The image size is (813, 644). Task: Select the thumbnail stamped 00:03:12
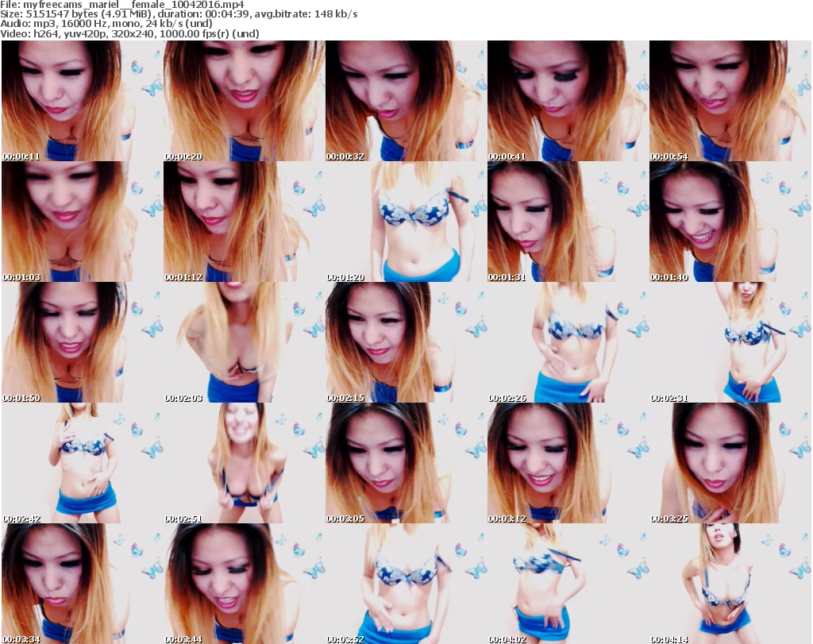pyautogui.click(x=568, y=463)
